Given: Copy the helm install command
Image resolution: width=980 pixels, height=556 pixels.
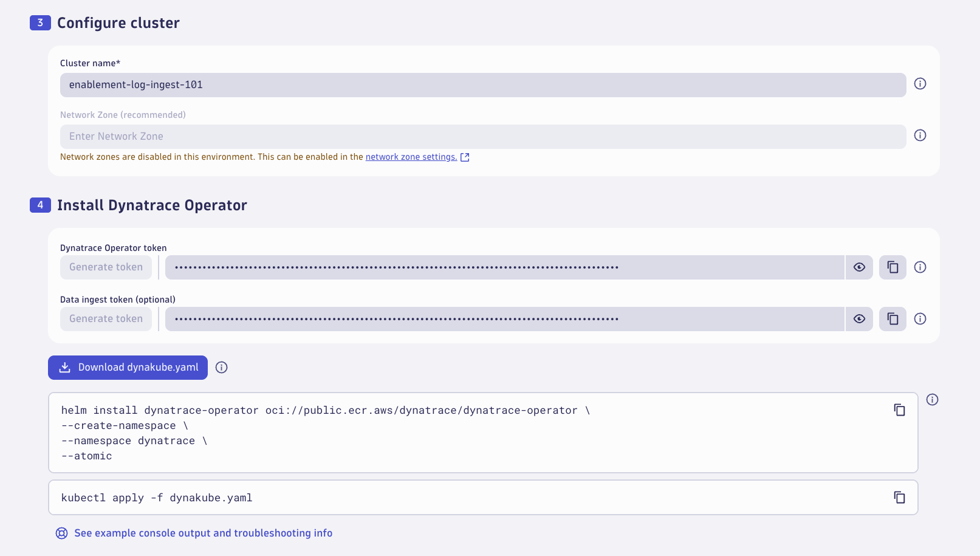Looking at the screenshot, I should click(x=899, y=410).
